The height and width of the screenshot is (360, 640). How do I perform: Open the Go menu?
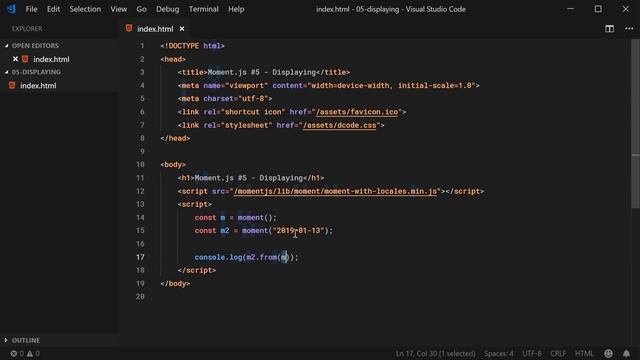(141, 9)
